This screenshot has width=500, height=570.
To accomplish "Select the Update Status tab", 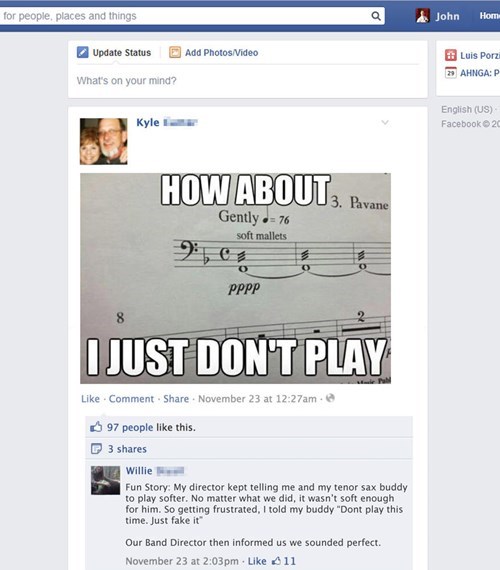I will [114, 53].
